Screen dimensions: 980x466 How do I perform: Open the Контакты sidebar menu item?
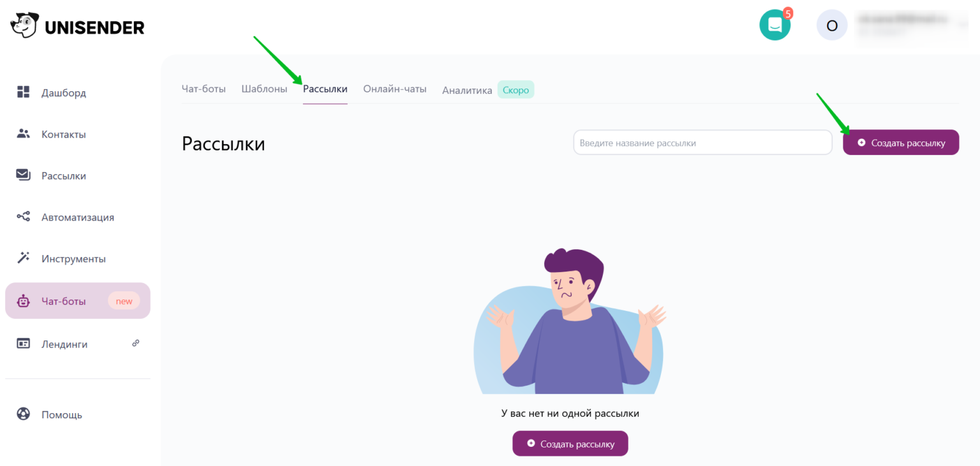(64, 135)
